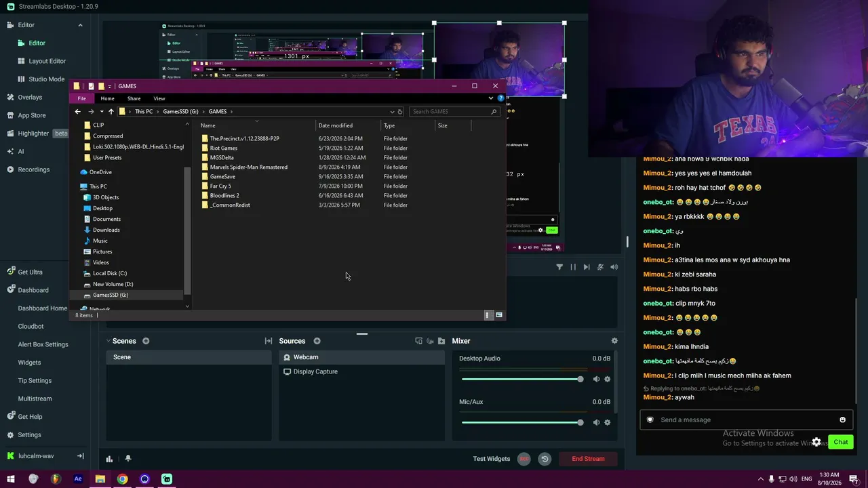The width and height of the screenshot is (868, 488).
Task: Click the replay buffer button
Action: 545,459
